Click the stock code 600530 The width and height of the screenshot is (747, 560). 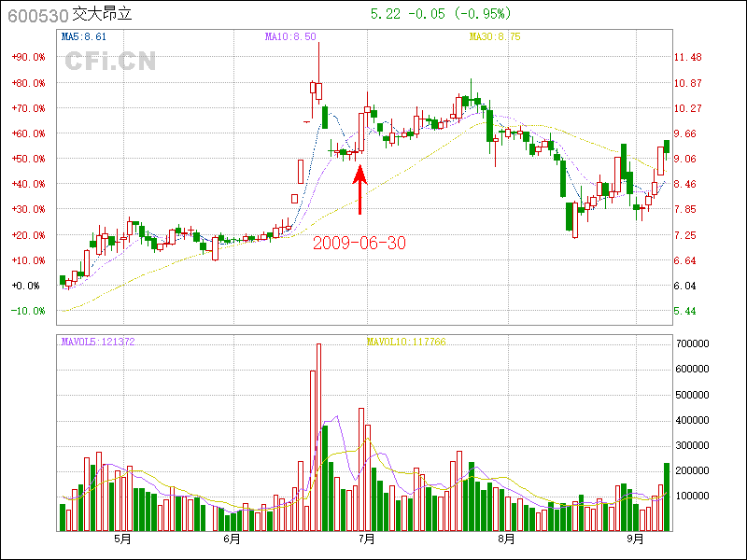(x=37, y=16)
